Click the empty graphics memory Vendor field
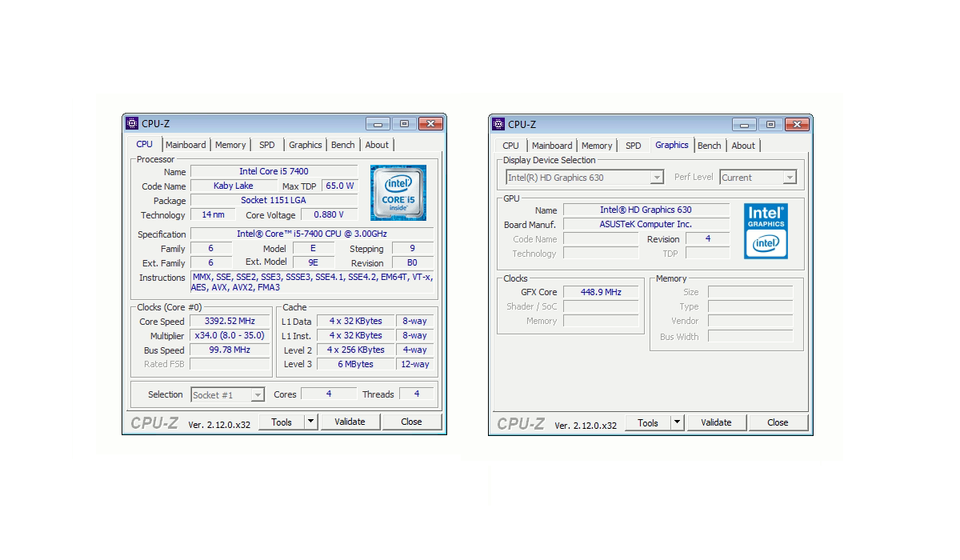The height and width of the screenshot is (560, 960). [x=750, y=321]
